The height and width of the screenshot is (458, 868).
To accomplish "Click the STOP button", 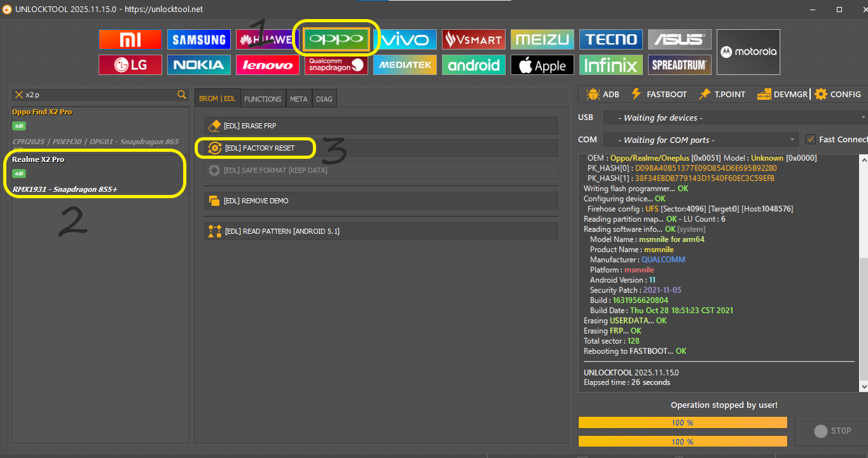I will coord(832,431).
